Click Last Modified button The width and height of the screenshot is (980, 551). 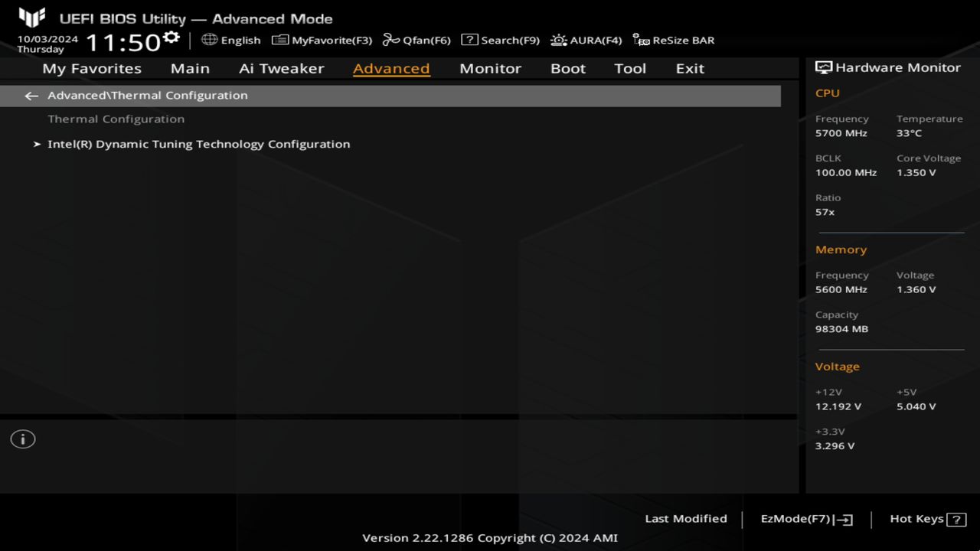click(x=686, y=519)
